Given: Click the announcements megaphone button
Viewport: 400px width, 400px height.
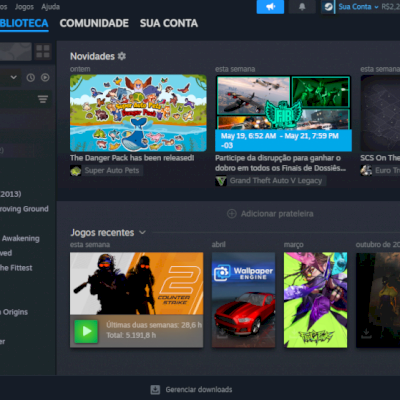Looking at the screenshot, I should tap(270, 7).
